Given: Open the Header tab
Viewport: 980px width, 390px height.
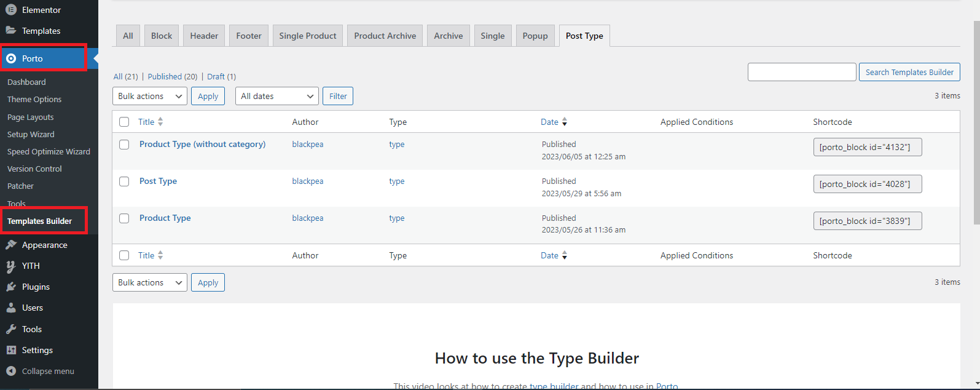Looking at the screenshot, I should pyautogui.click(x=204, y=36).
